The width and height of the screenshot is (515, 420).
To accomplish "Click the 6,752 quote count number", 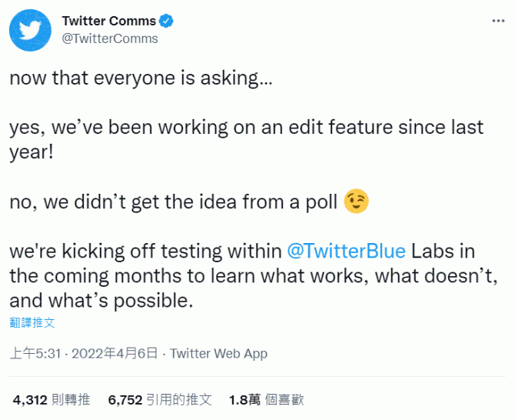I will tap(125, 400).
